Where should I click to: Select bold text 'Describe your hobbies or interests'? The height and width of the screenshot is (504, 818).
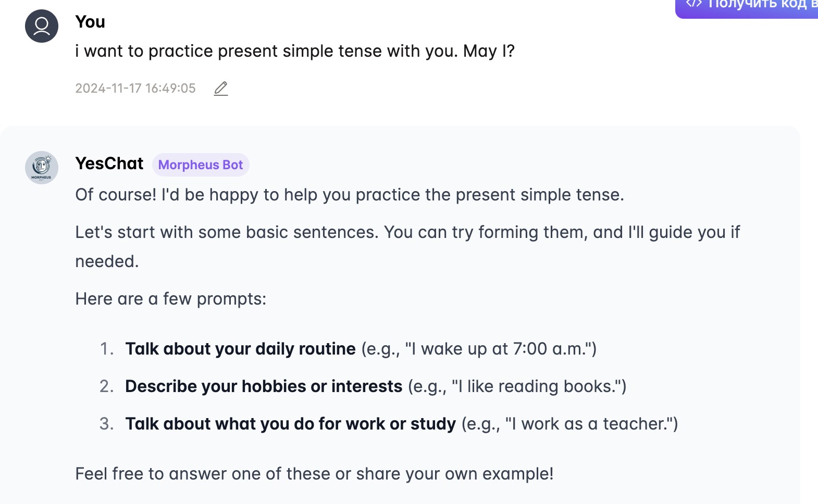click(264, 386)
